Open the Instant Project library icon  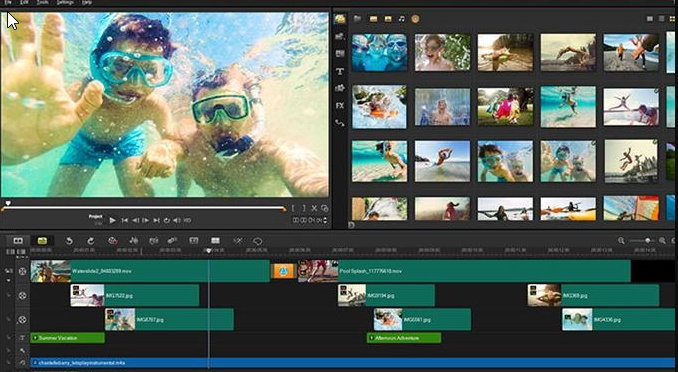340,37
